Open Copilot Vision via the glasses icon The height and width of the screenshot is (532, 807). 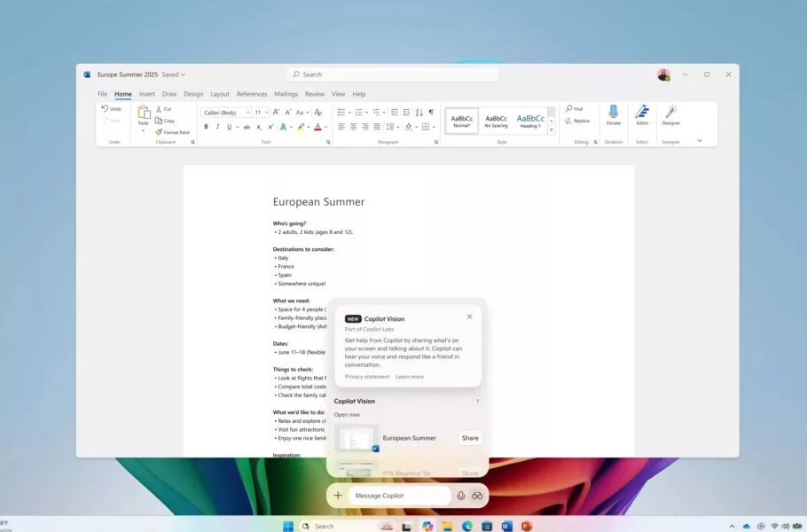[x=477, y=495]
